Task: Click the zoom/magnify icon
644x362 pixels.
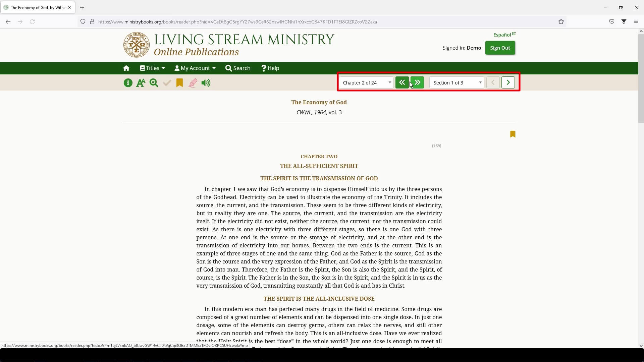Action: point(154,83)
